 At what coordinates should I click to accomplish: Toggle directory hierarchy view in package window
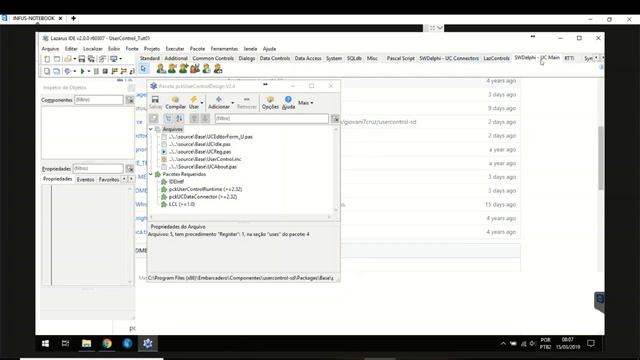(x=168, y=118)
